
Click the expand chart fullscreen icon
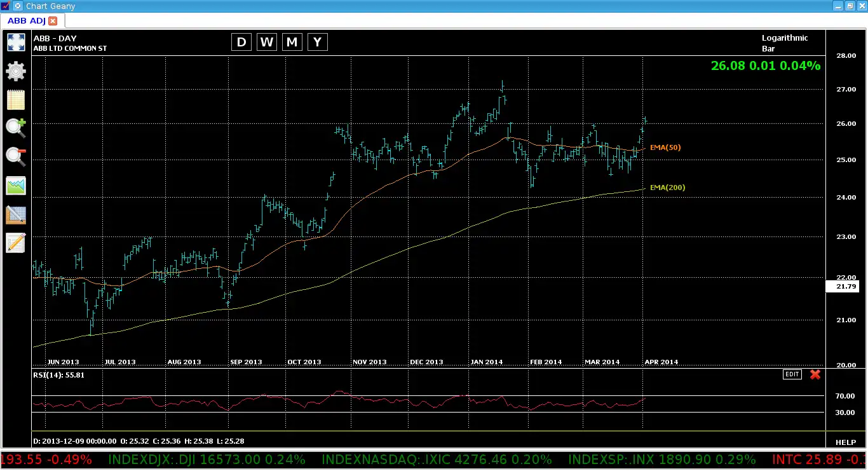[16, 43]
